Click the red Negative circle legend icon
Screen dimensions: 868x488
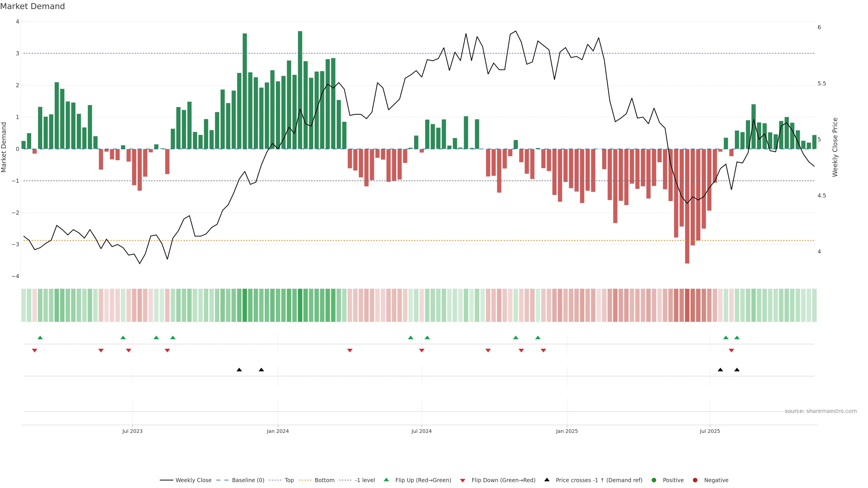(695, 480)
